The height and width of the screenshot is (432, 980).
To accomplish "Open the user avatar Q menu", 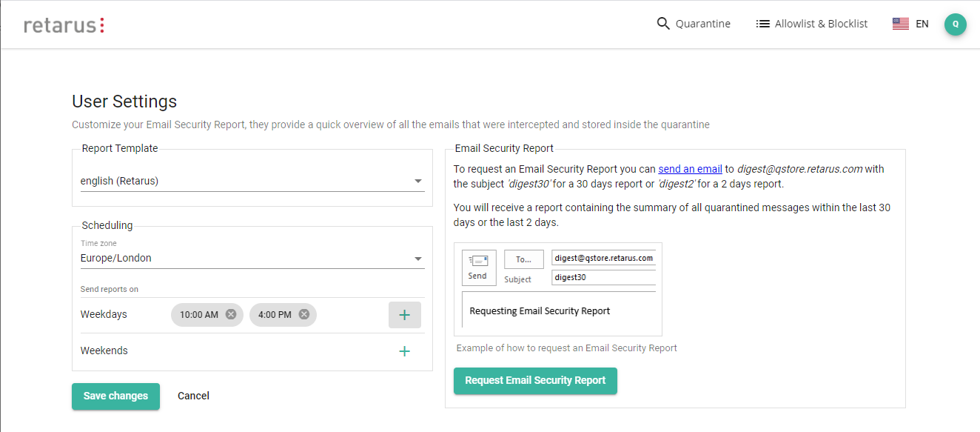I will 955,24.
